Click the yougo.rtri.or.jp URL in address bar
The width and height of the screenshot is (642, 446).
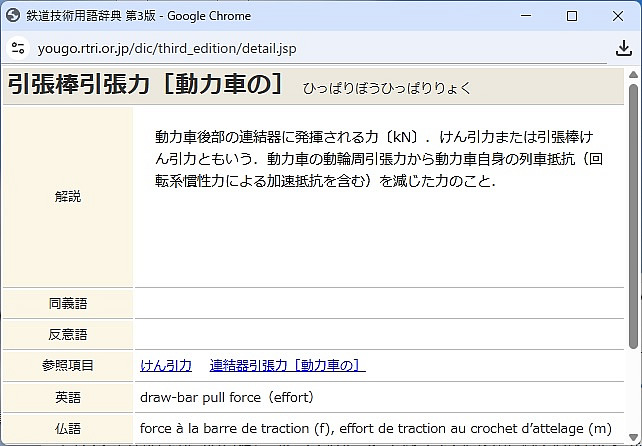pyautogui.click(x=167, y=48)
